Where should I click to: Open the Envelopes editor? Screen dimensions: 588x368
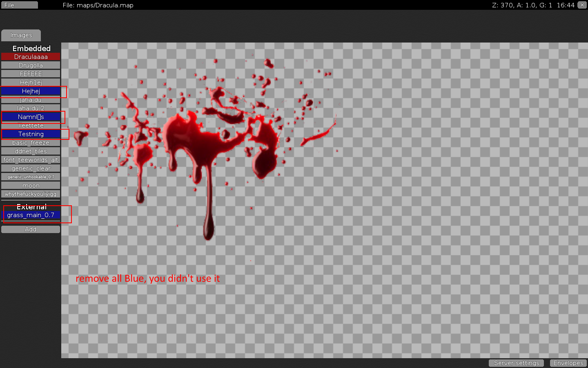[568, 363]
